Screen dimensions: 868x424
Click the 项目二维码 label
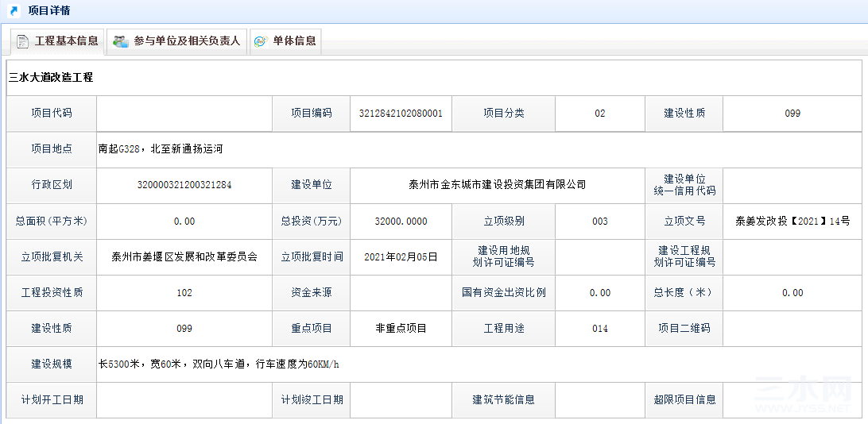pos(684,329)
